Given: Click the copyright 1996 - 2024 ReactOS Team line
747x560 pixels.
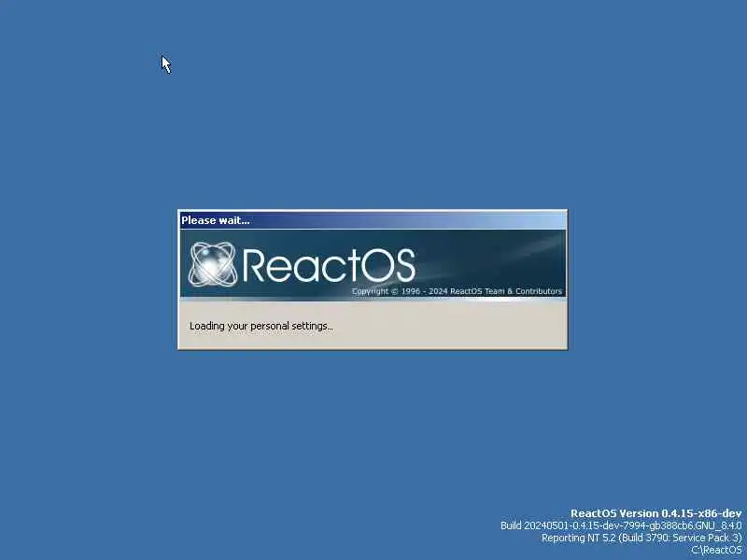Looking at the screenshot, I should tap(457, 291).
